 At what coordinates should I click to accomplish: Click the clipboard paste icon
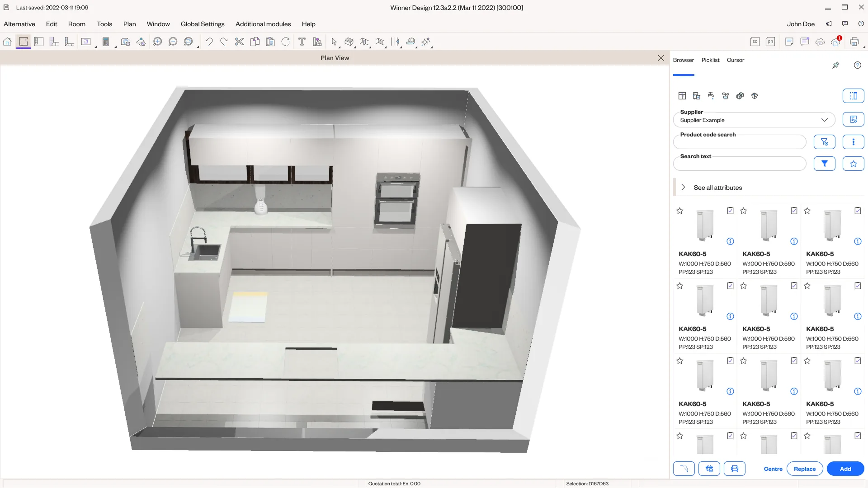coord(270,42)
